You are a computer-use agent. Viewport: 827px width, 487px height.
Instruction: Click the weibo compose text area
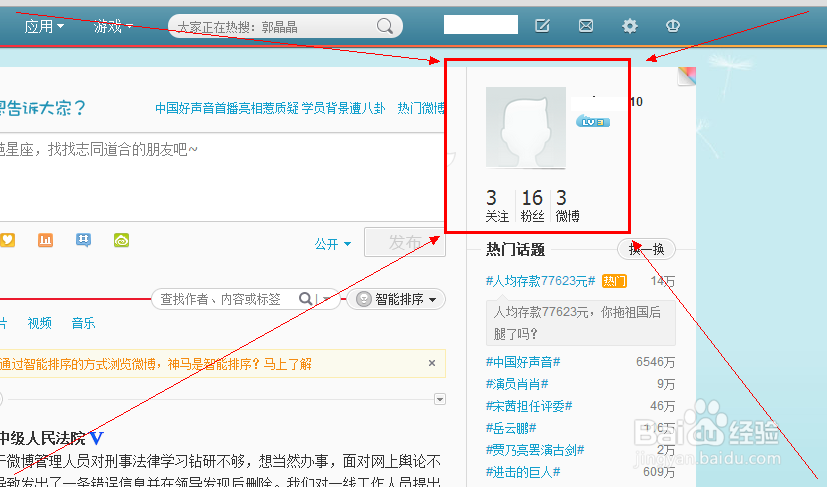[x=222, y=177]
